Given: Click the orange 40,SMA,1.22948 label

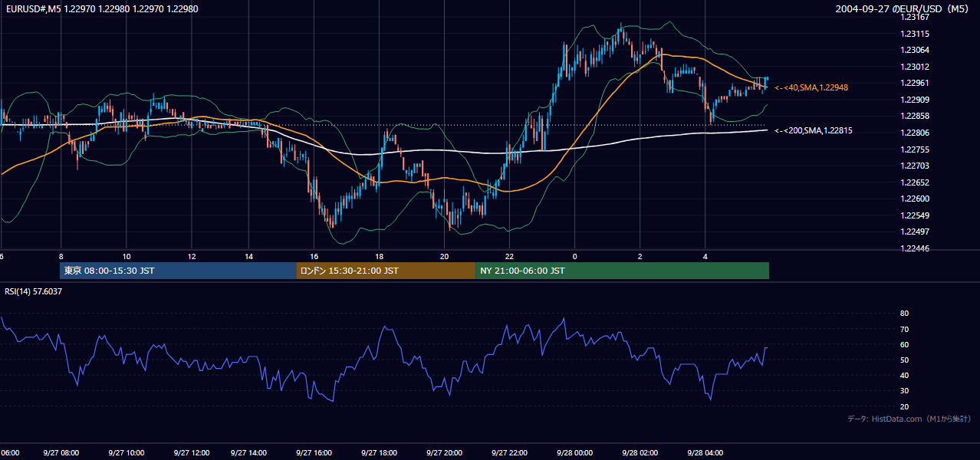Looking at the screenshot, I should [x=811, y=87].
